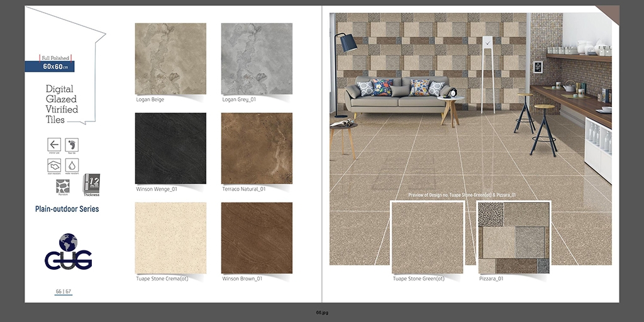The width and height of the screenshot is (644, 322).
Task: Click the Tuape Stone Green preview thumbnail
Action: (428, 238)
